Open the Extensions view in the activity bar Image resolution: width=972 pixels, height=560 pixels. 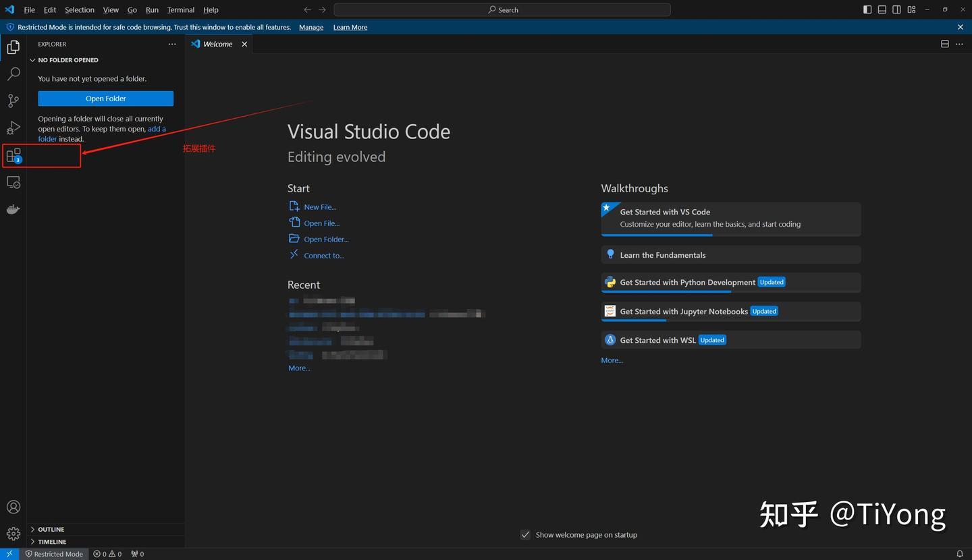point(13,155)
